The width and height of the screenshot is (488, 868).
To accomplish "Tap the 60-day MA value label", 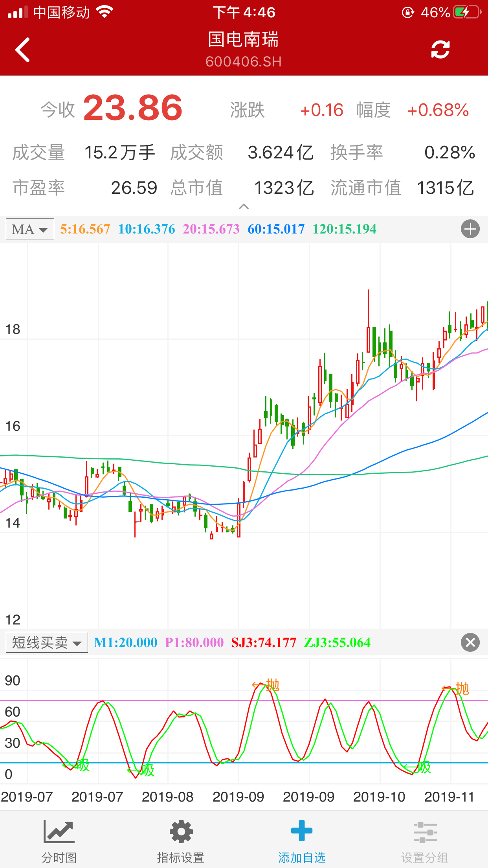I will [x=276, y=229].
